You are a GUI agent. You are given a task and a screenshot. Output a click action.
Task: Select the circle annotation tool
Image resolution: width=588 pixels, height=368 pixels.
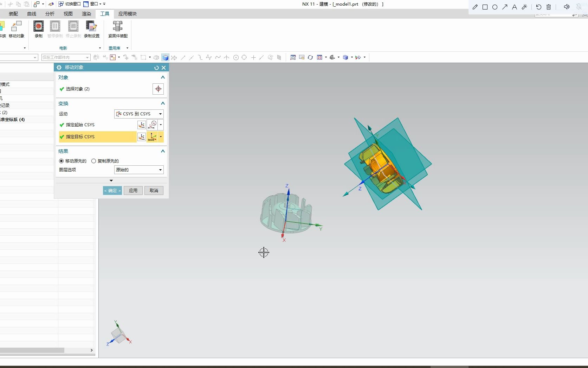[495, 7]
